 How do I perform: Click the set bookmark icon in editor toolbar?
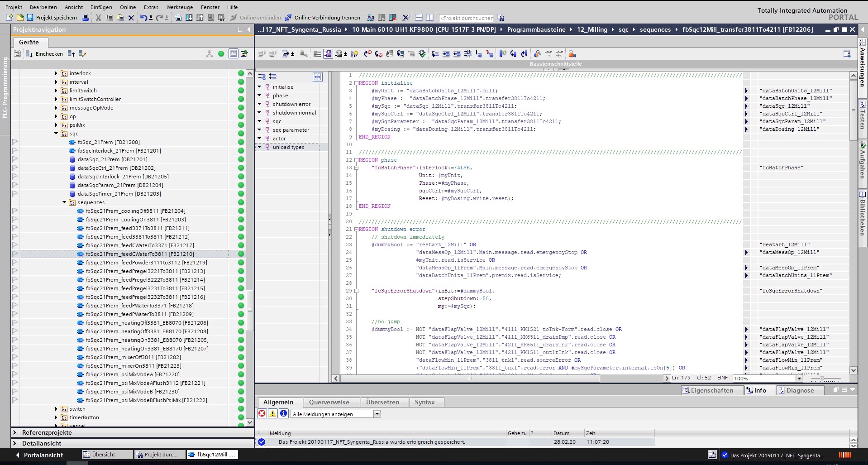tap(502, 54)
